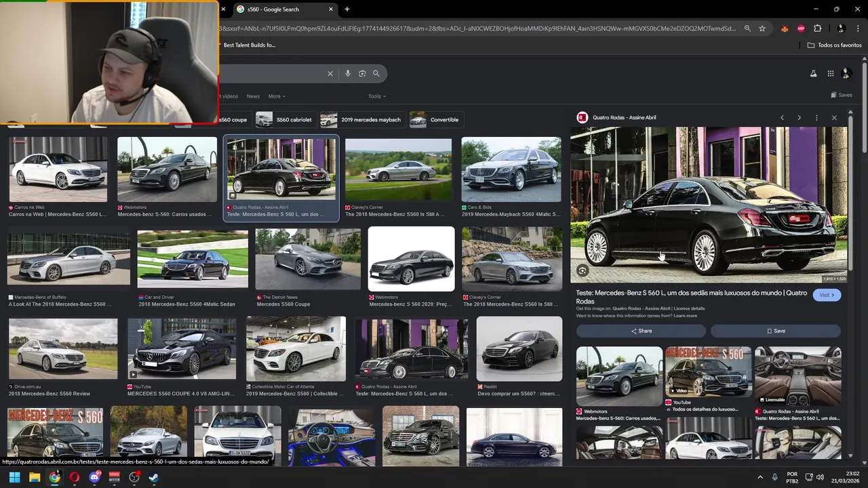868x488 pixels.
Task: Open Cars & Bids Maybach thumbnail
Action: [511, 169]
